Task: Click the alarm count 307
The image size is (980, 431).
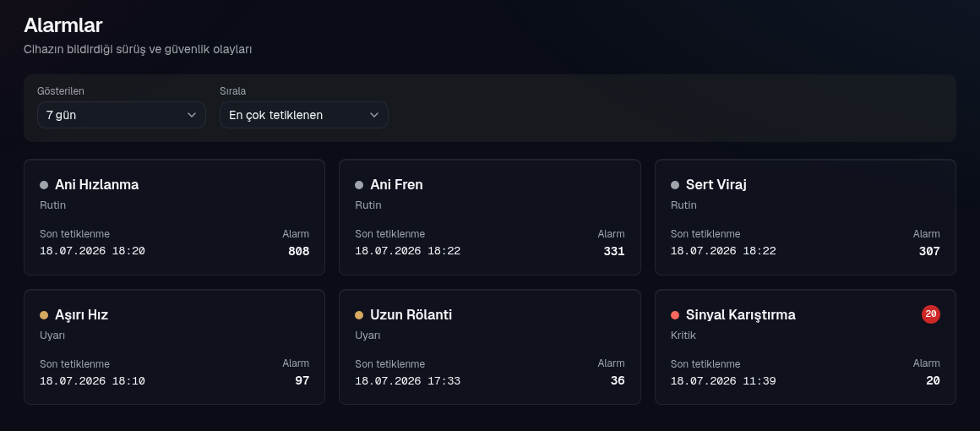Action: 929,252
